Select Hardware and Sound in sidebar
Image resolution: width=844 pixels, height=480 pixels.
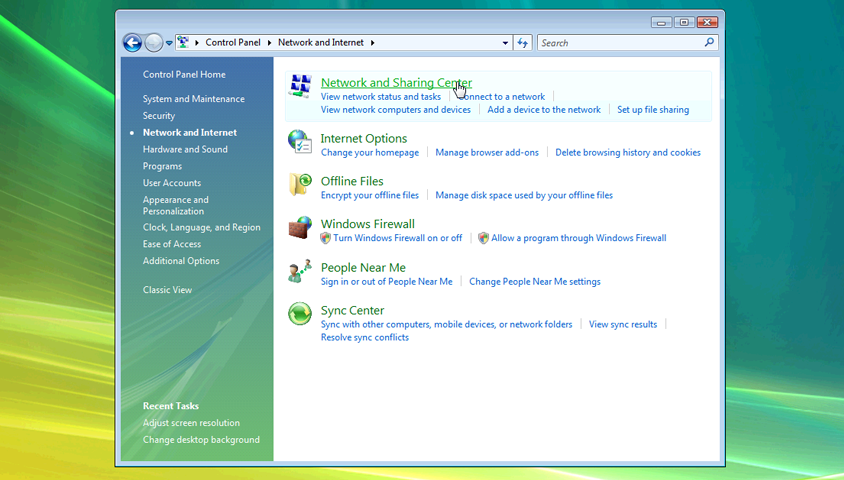(185, 149)
